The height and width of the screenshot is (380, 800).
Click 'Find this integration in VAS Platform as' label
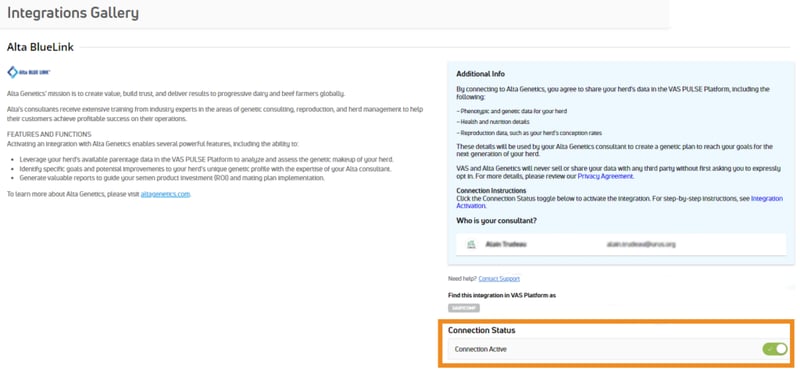click(502, 295)
